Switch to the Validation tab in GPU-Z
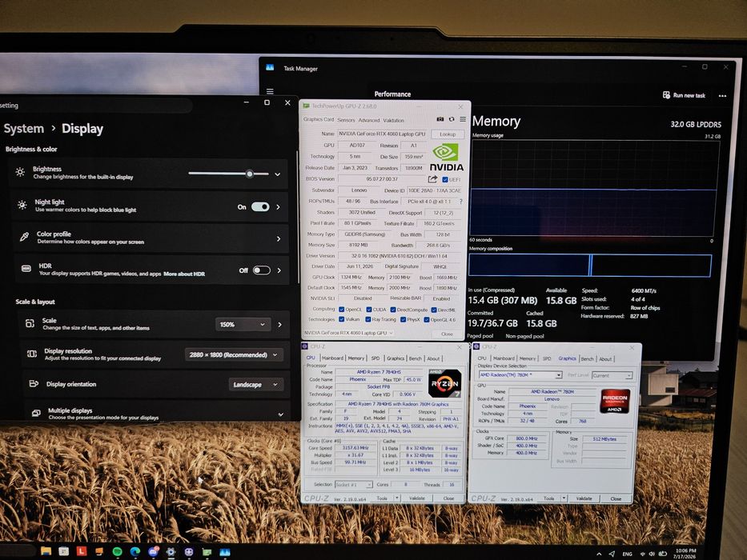Viewport: 747px width, 560px height. click(x=393, y=121)
